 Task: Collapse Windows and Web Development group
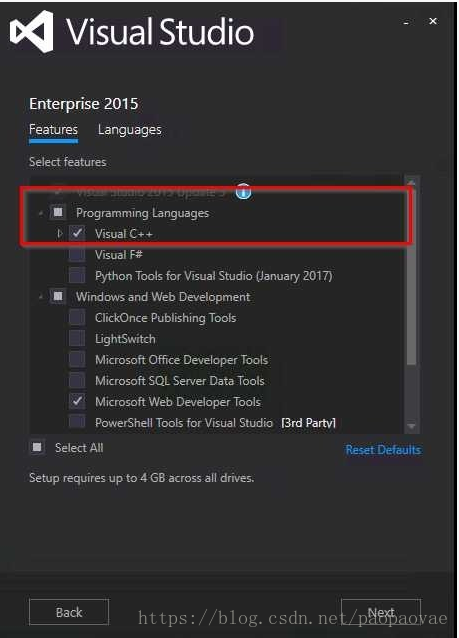tap(41, 297)
